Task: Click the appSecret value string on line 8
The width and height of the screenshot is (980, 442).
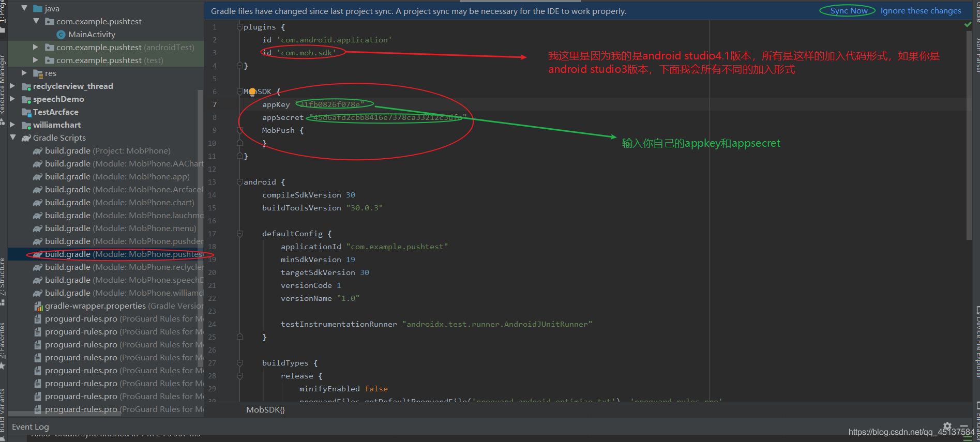Action: tap(387, 117)
